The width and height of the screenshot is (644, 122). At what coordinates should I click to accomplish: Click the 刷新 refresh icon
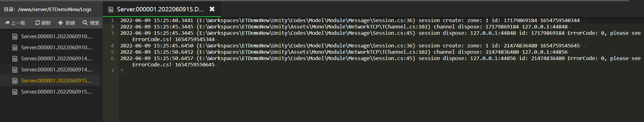pyautogui.click(x=37, y=23)
